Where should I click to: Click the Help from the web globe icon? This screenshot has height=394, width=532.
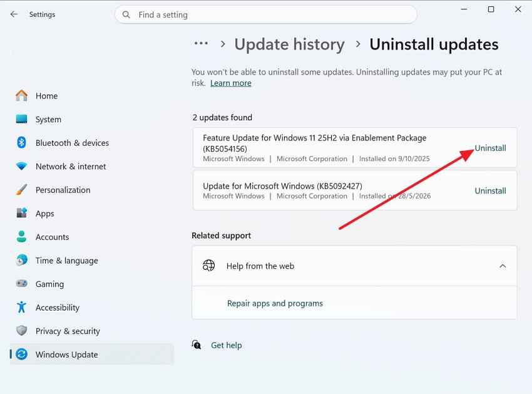[x=208, y=266]
